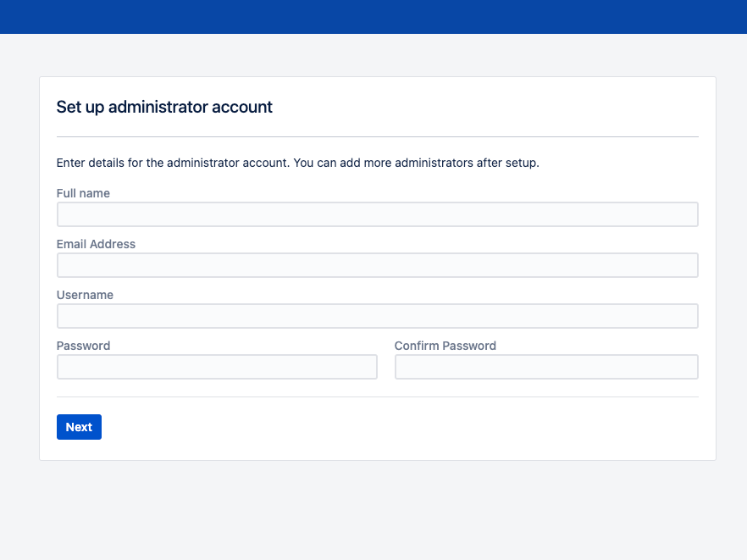Click the blue Next button
The height and width of the screenshot is (560, 747).
pyautogui.click(x=79, y=427)
